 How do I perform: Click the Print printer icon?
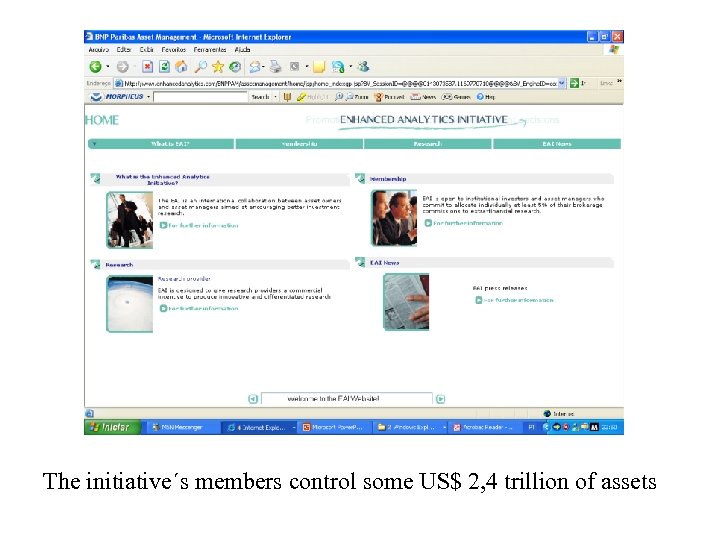click(276, 67)
